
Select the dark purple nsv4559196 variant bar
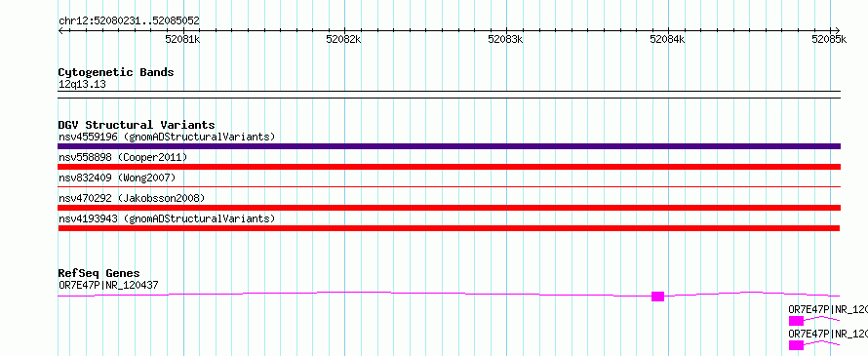click(449, 146)
